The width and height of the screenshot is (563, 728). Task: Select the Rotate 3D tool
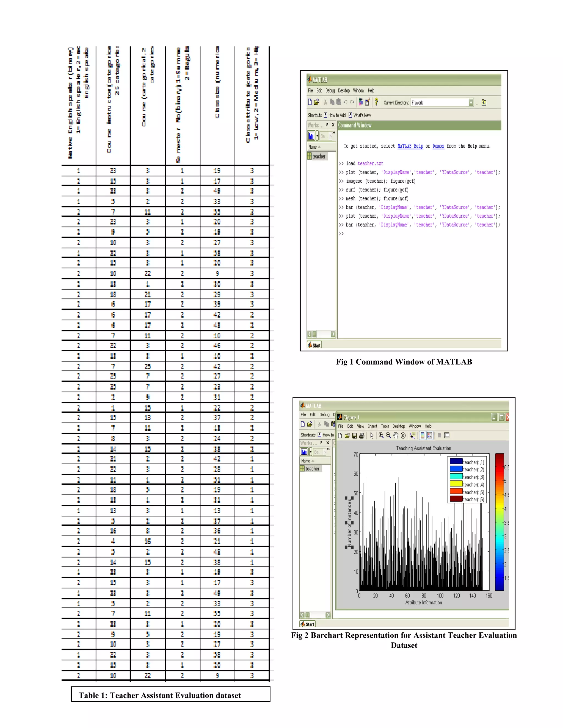(403, 435)
